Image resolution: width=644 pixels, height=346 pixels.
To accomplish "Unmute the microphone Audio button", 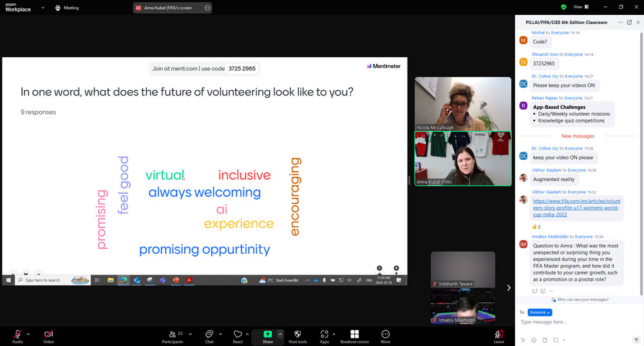I will [17, 334].
